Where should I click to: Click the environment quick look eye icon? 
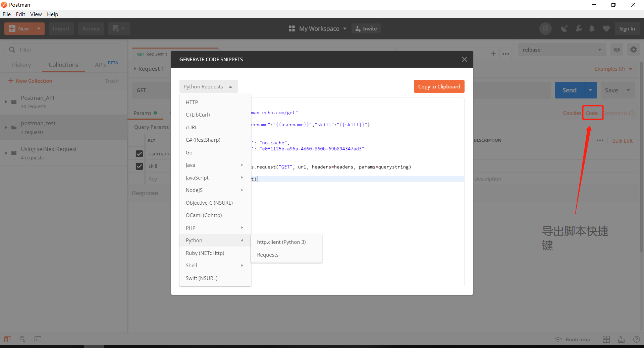point(616,50)
